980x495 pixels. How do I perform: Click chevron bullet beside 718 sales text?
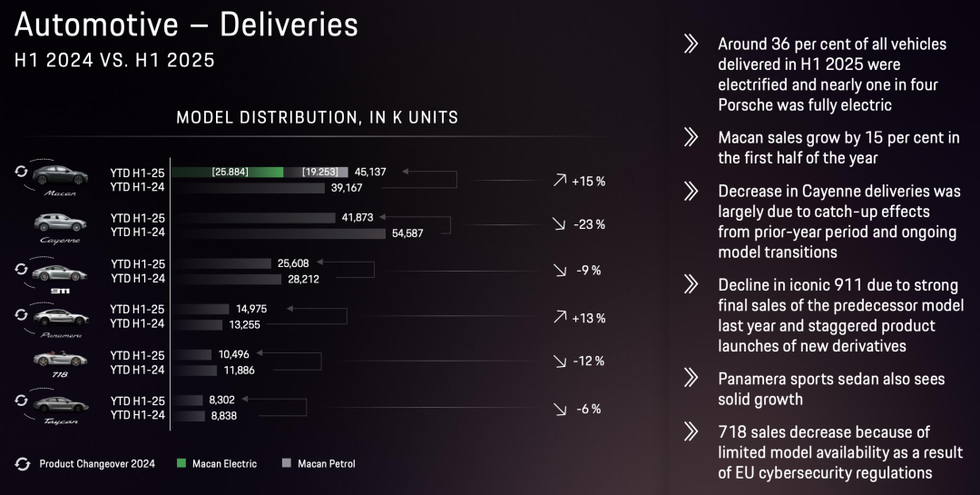(x=691, y=431)
